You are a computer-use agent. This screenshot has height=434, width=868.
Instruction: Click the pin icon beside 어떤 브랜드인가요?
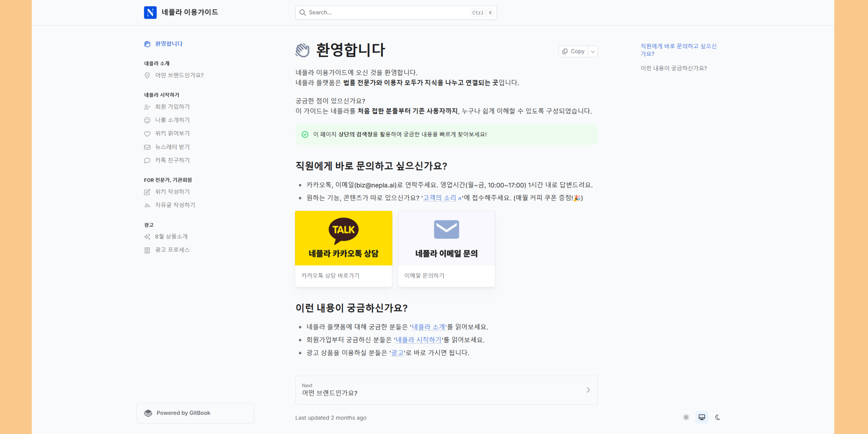(147, 75)
